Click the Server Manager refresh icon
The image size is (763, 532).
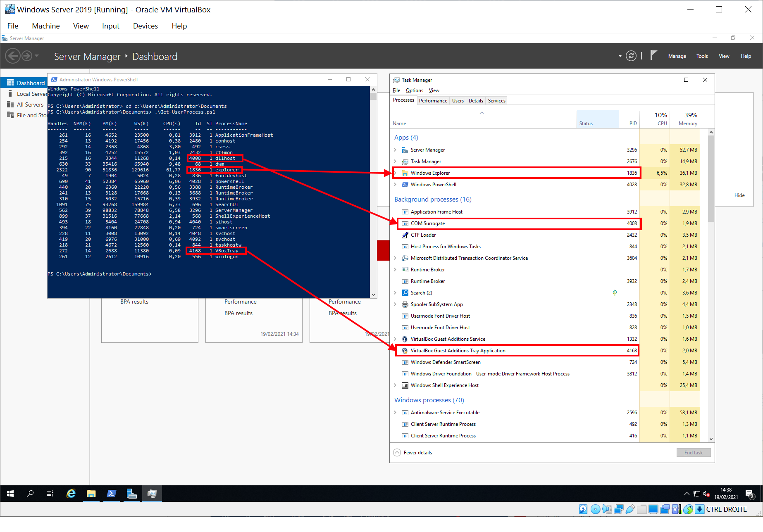(x=631, y=56)
